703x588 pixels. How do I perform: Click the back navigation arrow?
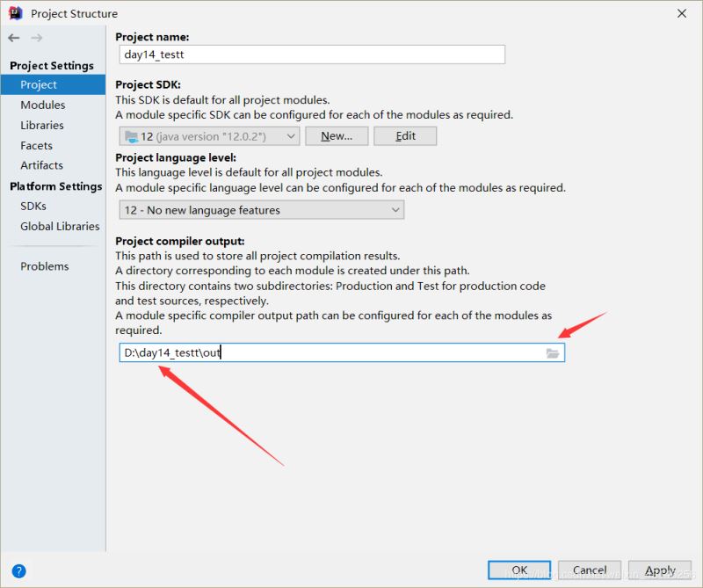tap(13, 38)
